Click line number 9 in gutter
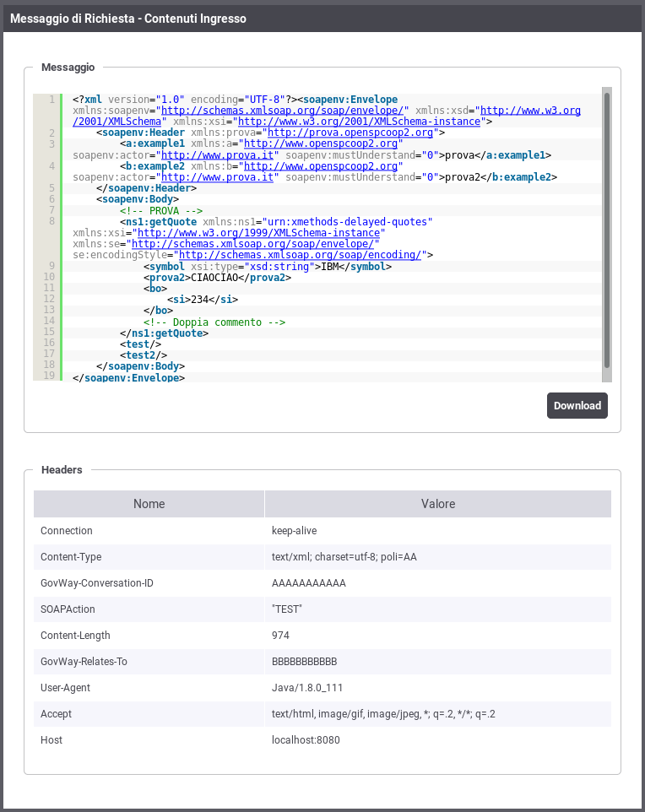Viewport: 645px width, 812px height. (x=51, y=266)
